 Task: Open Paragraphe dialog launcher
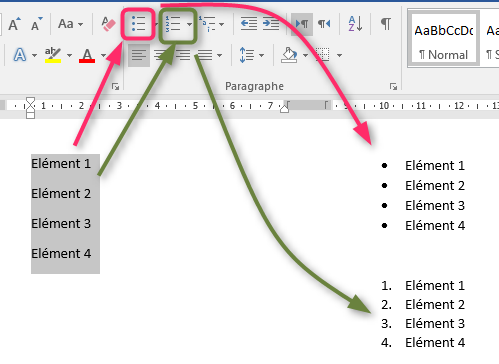click(393, 87)
